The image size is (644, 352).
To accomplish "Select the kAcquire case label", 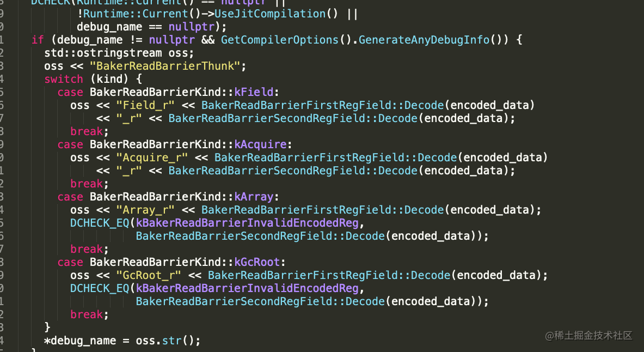I will (261, 144).
